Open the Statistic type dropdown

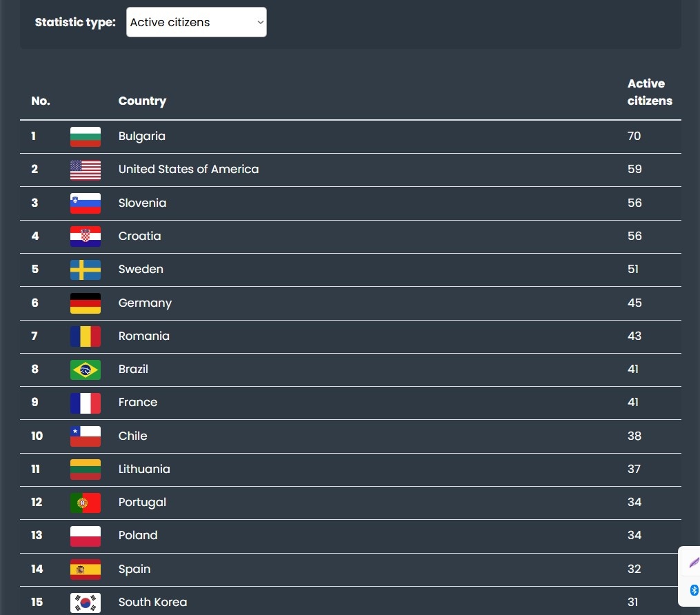(x=196, y=23)
